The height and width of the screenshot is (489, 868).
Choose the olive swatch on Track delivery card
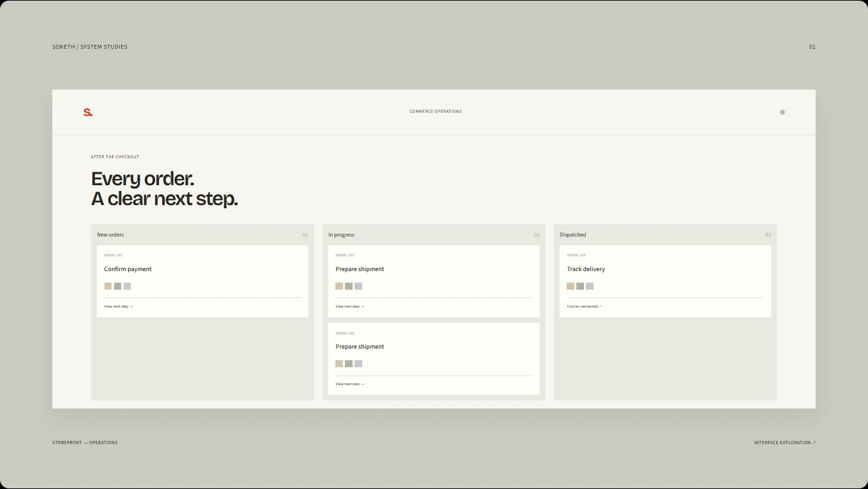[x=580, y=286]
